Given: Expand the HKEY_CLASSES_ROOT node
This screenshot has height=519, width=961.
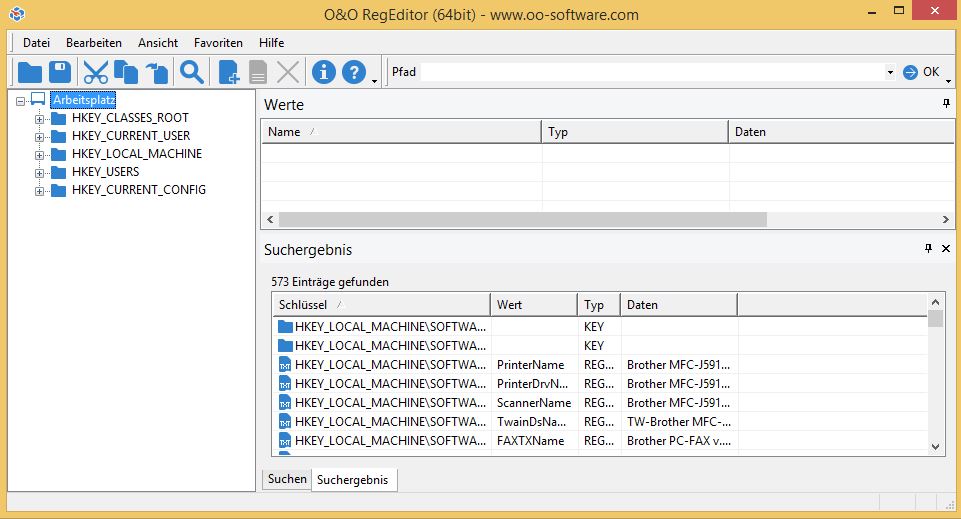Looking at the screenshot, I should tap(39, 119).
